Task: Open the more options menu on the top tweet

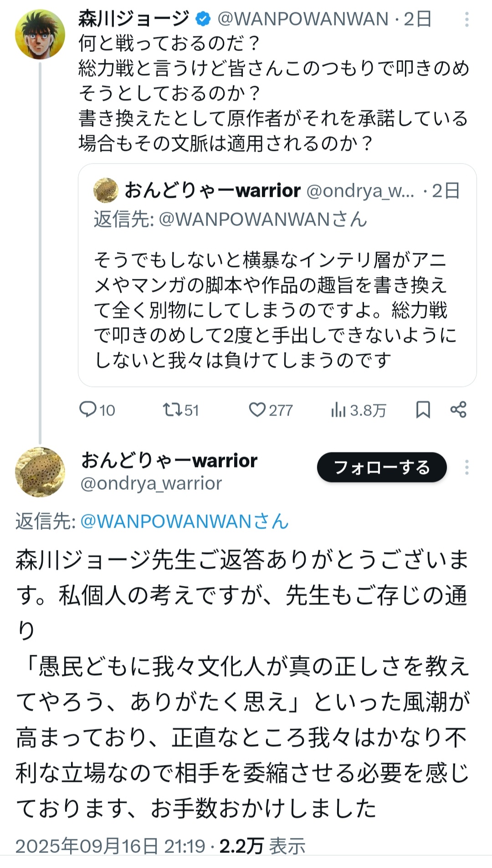Action: tap(466, 19)
